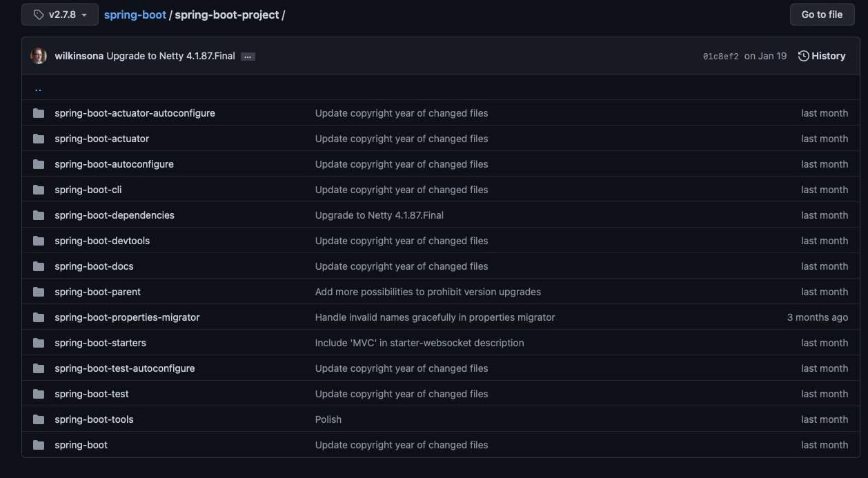This screenshot has height=478, width=868.
Task: Click the folder icon beside spring-boot-test
Action: click(39, 394)
